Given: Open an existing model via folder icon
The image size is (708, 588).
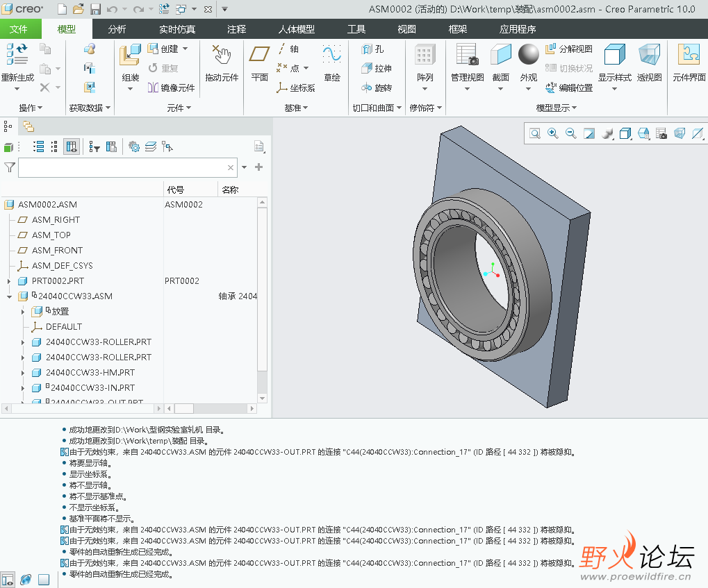Looking at the screenshot, I should click(79, 9).
